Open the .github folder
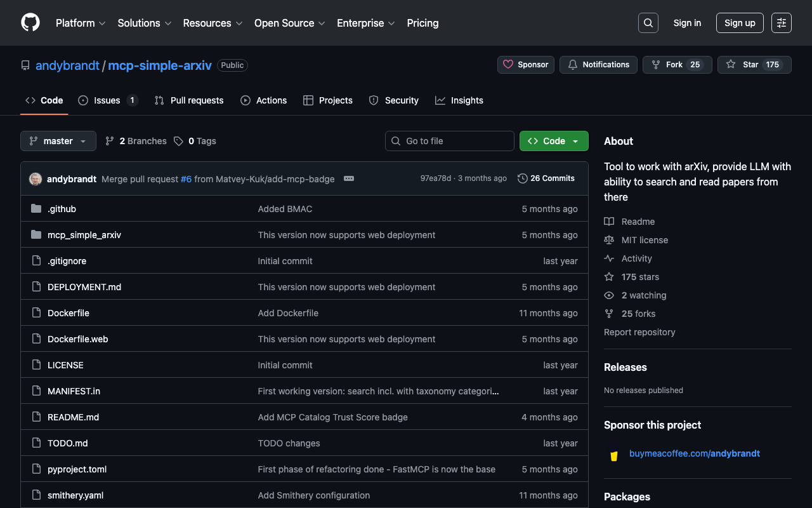Viewport: 812px width, 508px height. (62, 209)
